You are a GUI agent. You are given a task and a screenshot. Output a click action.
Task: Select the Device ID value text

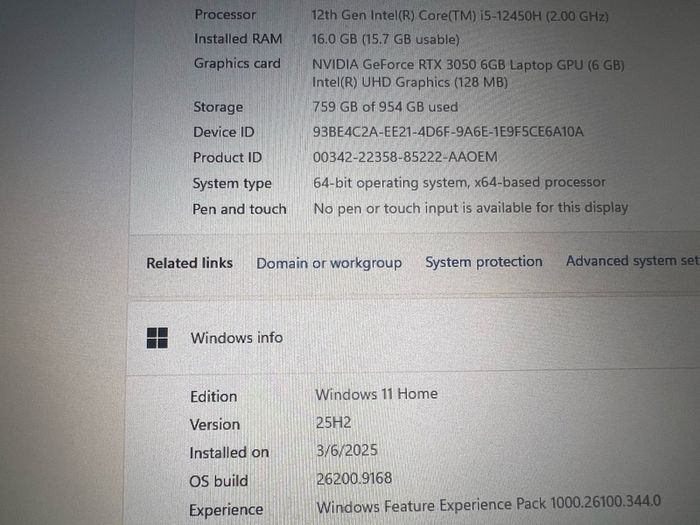[x=448, y=132]
